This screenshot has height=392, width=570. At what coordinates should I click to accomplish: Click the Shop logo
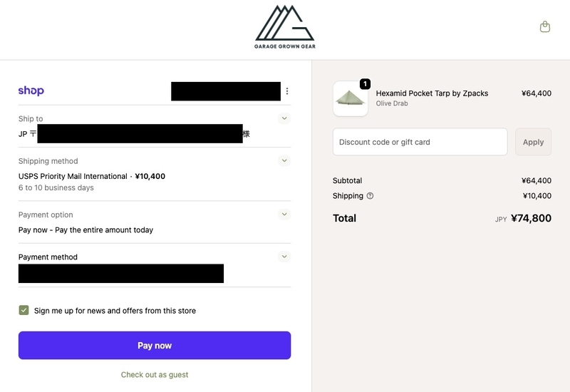coord(31,91)
